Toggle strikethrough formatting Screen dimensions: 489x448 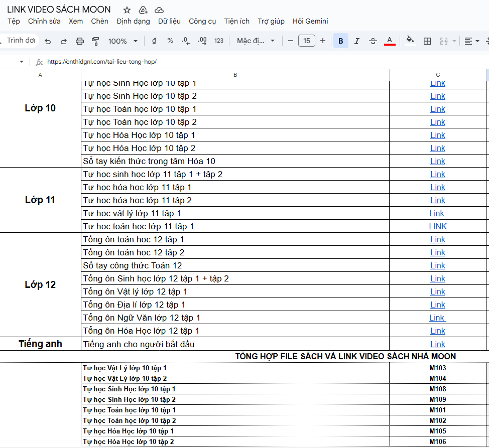point(373,41)
